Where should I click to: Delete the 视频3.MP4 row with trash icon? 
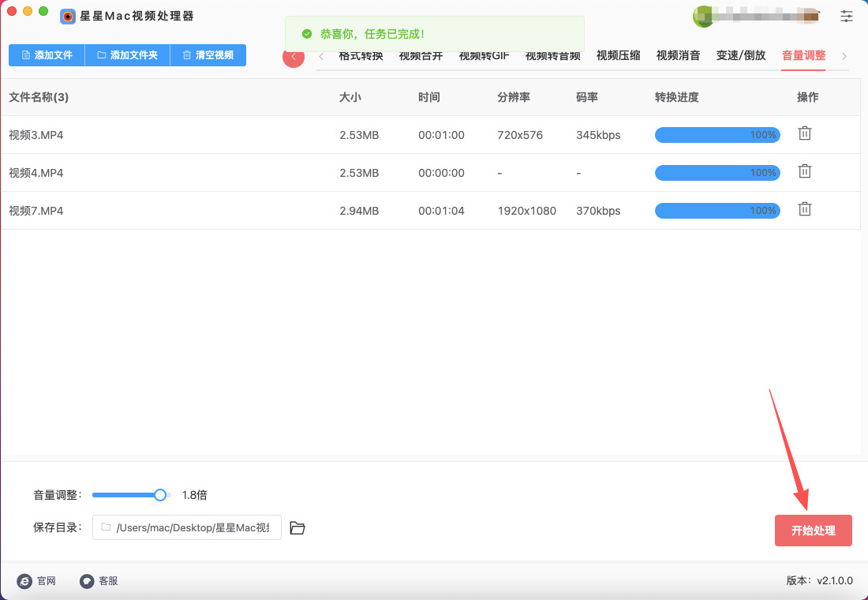click(x=804, y=133)
